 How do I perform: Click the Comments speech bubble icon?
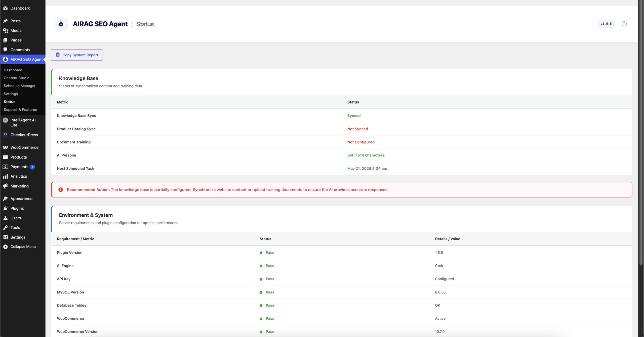pos(5,50)
